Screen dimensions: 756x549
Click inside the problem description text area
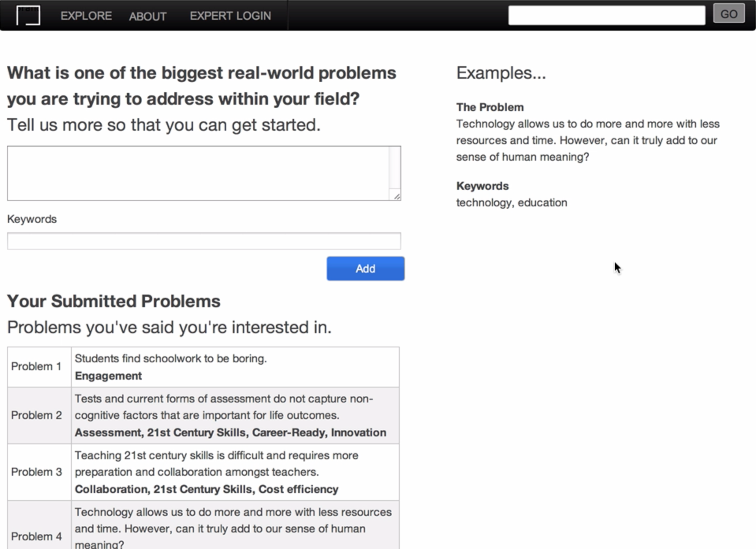pos(198,173)
